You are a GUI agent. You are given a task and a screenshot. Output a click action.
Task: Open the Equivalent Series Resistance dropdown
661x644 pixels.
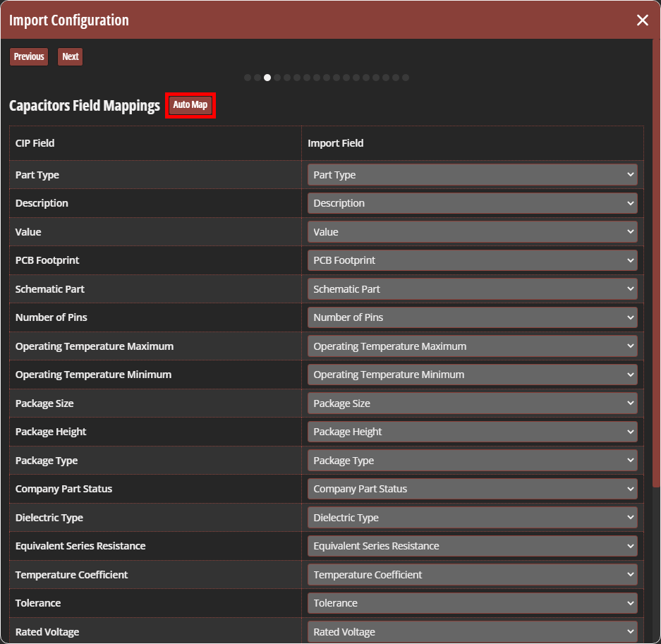coord(471,546)
